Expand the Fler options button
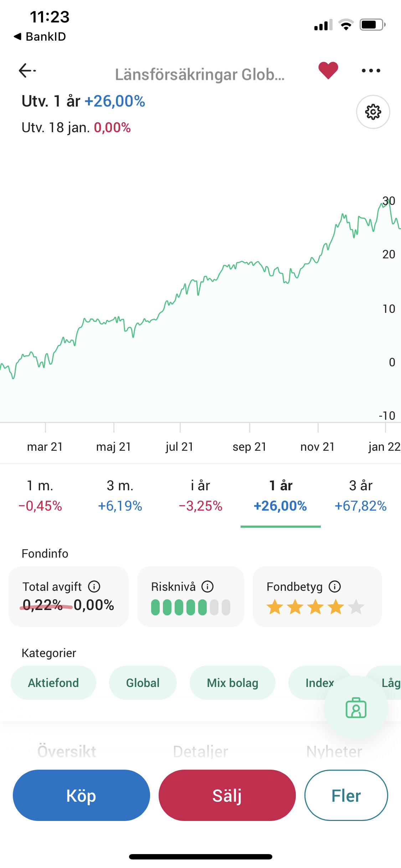The width and height of the screenshot is (401, 868). point(346,795)
